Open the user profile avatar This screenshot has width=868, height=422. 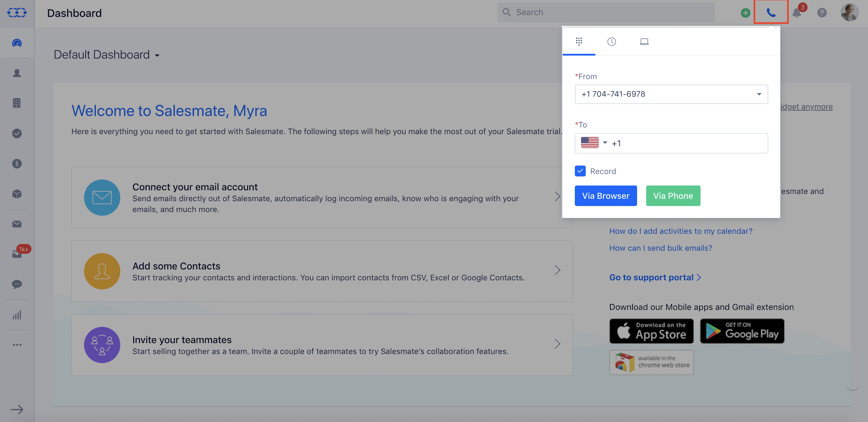[x=850, y=13]
